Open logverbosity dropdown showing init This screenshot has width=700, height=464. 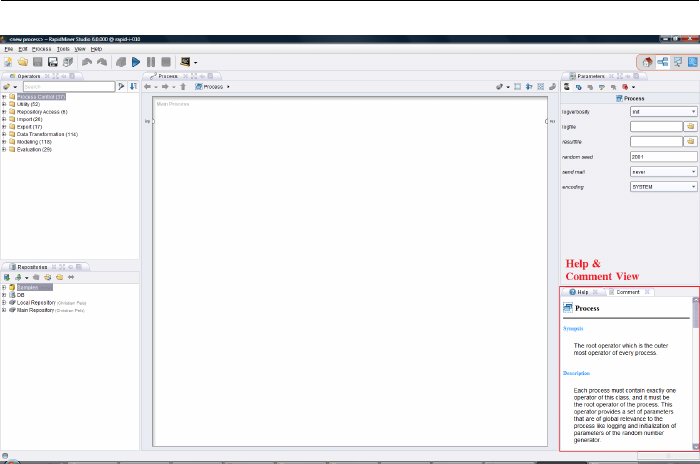[x=663, y=112]
